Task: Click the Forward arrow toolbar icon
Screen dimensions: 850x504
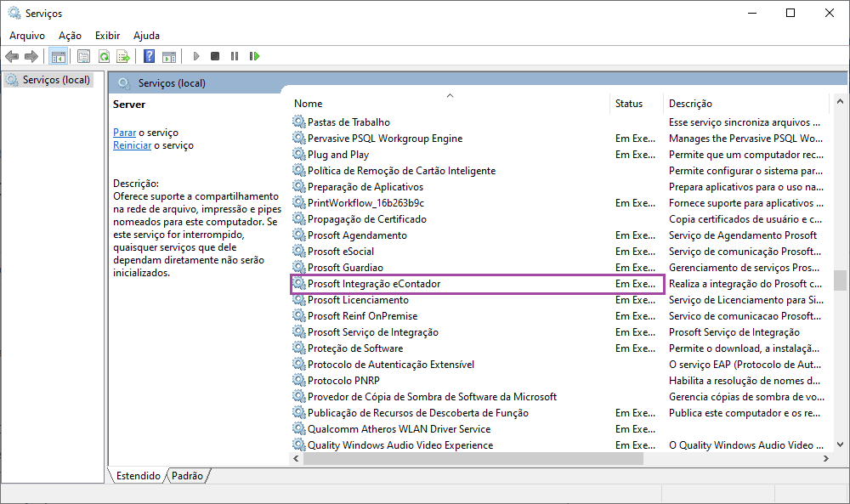Action: [x=31, y=56]
